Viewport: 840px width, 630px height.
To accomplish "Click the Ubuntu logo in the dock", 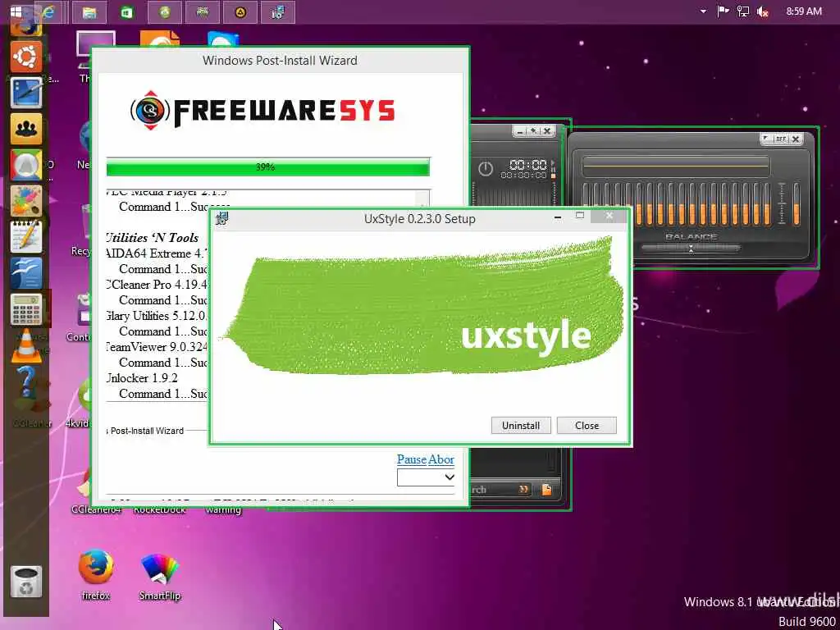I will pyautogui.click(x=25, y=57).
